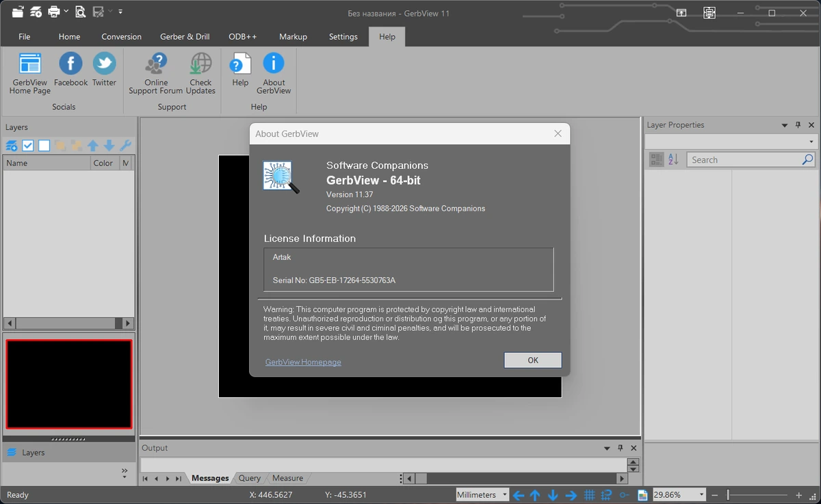Click About GerbView info icon
The width and height of the screenshot is (821, 504).
click(x=274, y=73)
